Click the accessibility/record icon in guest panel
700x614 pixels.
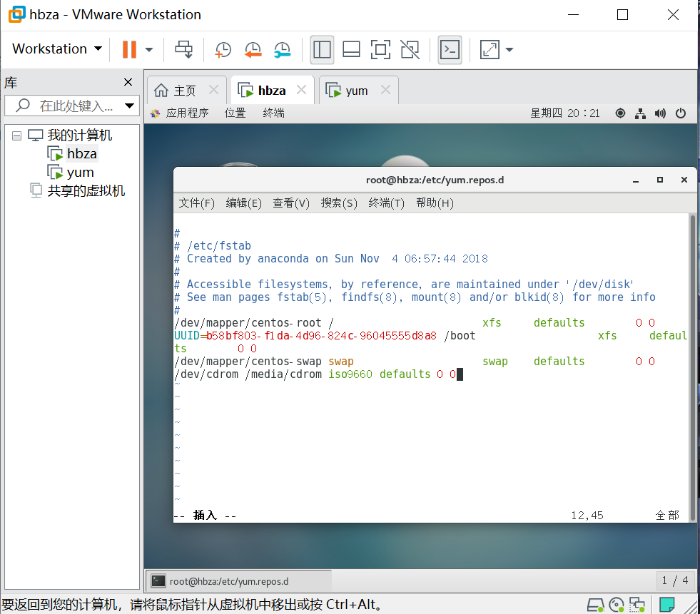(620, 113)
